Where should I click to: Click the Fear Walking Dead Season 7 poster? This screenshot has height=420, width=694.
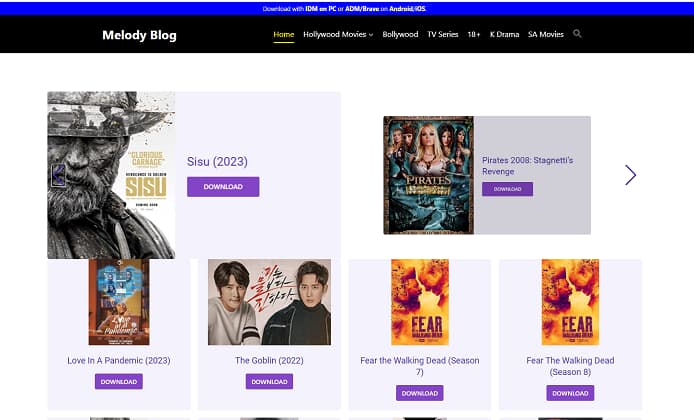pos(420,302)
